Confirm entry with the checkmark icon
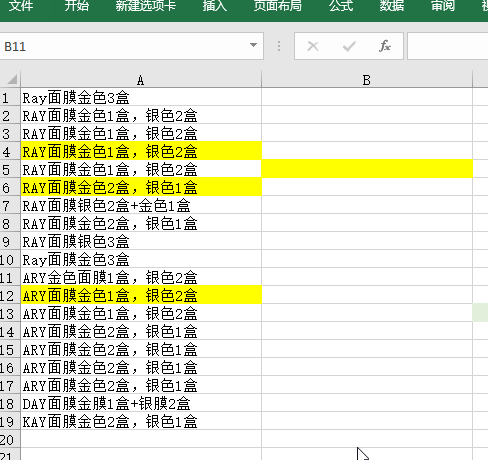The image size is (488, 460). 349,46
